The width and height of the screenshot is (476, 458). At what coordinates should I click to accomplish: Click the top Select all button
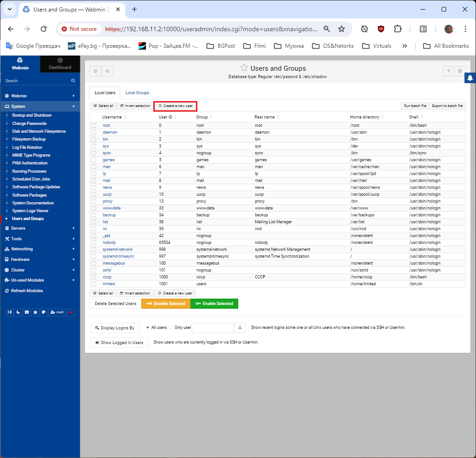point(104,106)
